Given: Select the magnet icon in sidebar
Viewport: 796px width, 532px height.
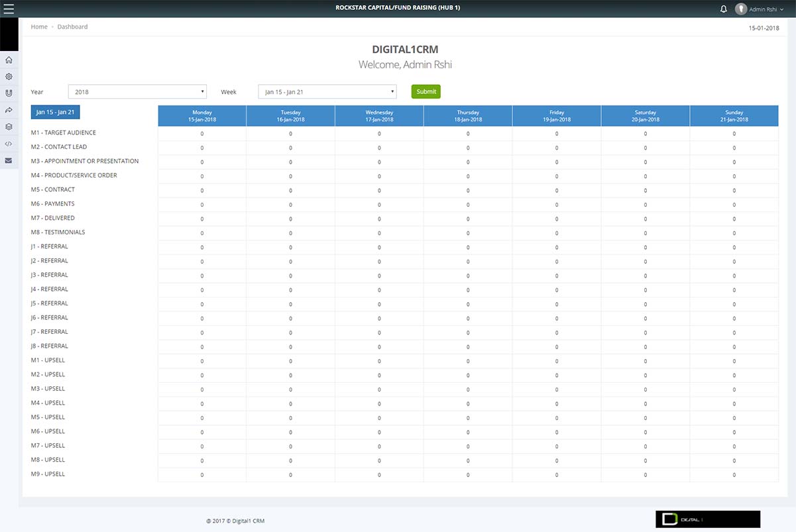Looking at the screenshot, I should pyautogui.click(x=9, y=93).
